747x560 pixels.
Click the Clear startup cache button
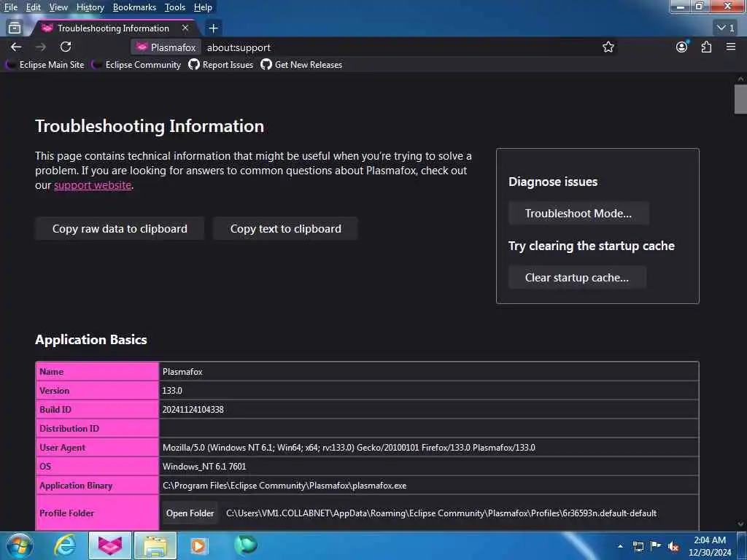pos(577,278)
